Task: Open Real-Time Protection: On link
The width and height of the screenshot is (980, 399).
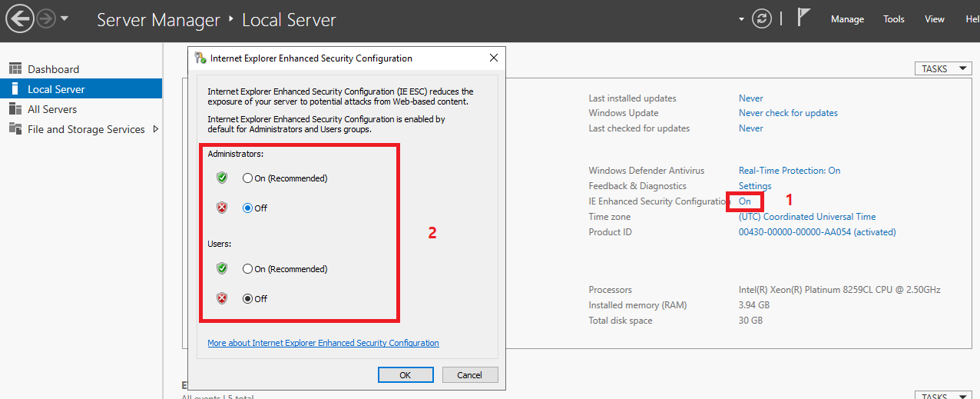Action: [x=790, y=171]
